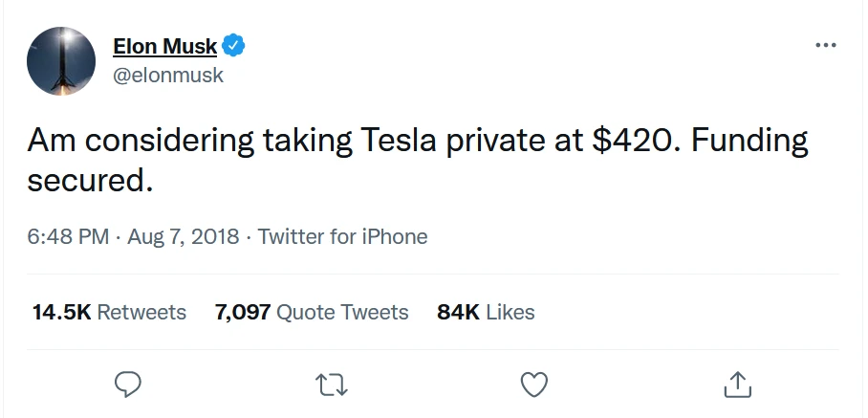
Task: Open the Elon Musk display name link
Action: [164, 46]
